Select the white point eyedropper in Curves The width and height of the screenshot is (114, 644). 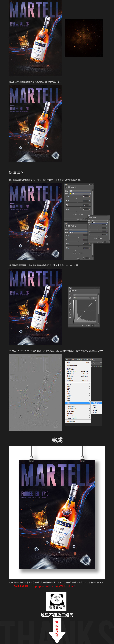coord(70,306)
